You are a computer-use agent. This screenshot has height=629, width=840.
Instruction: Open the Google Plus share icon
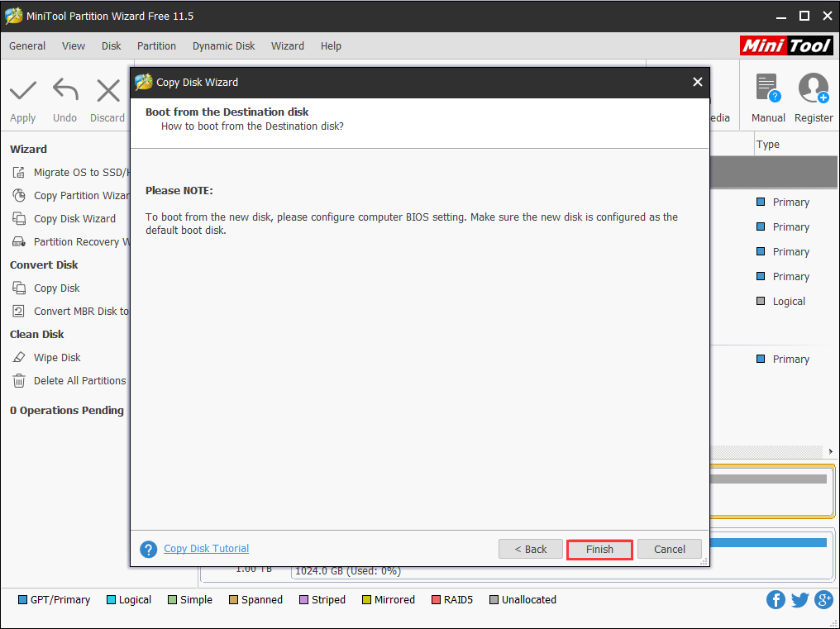[823, 600]
